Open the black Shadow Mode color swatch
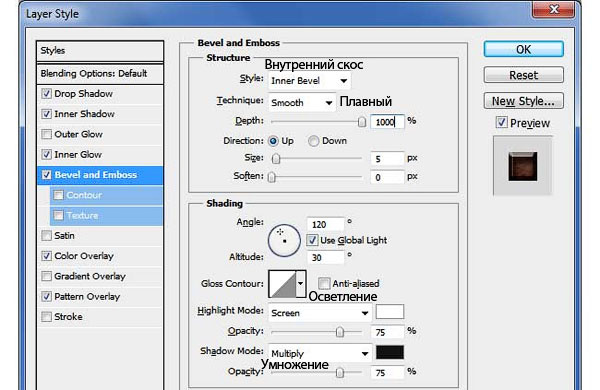This screenshot has width=600, height=390. coord(390,352)
